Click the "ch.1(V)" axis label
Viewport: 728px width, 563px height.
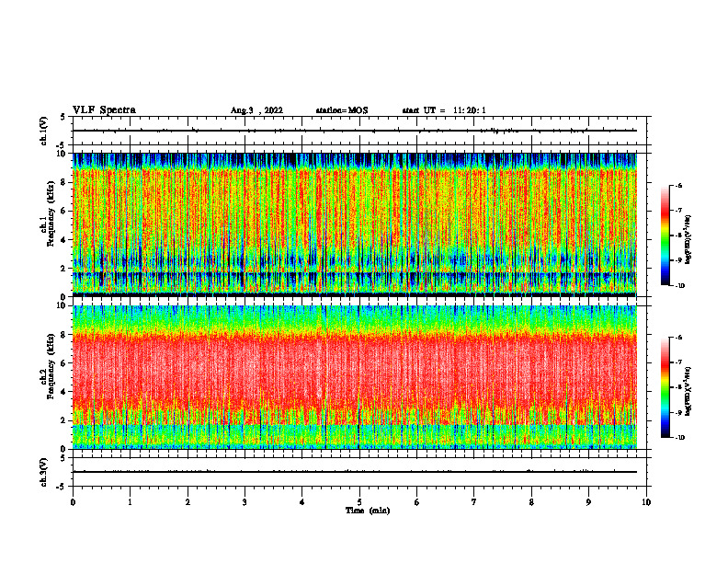[43, 131]
